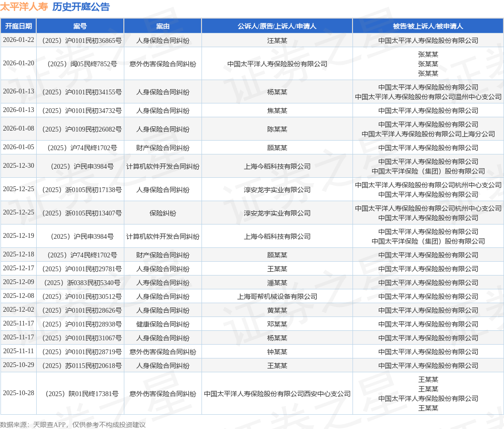Click the 历史开庭公告 heading
Image resolution: width=504 pixels, height=429 pixels.
81,6
